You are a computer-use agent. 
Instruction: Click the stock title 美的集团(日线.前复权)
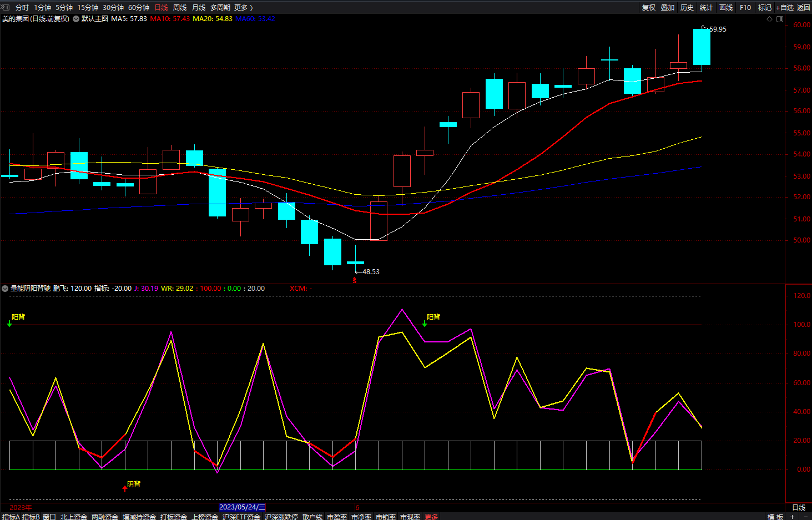36,19
